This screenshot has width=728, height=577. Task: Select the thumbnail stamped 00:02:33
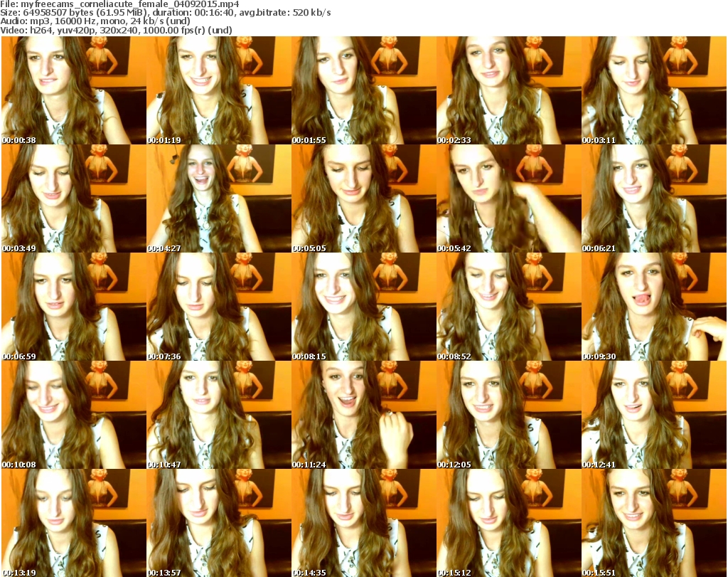coord(509,90)
